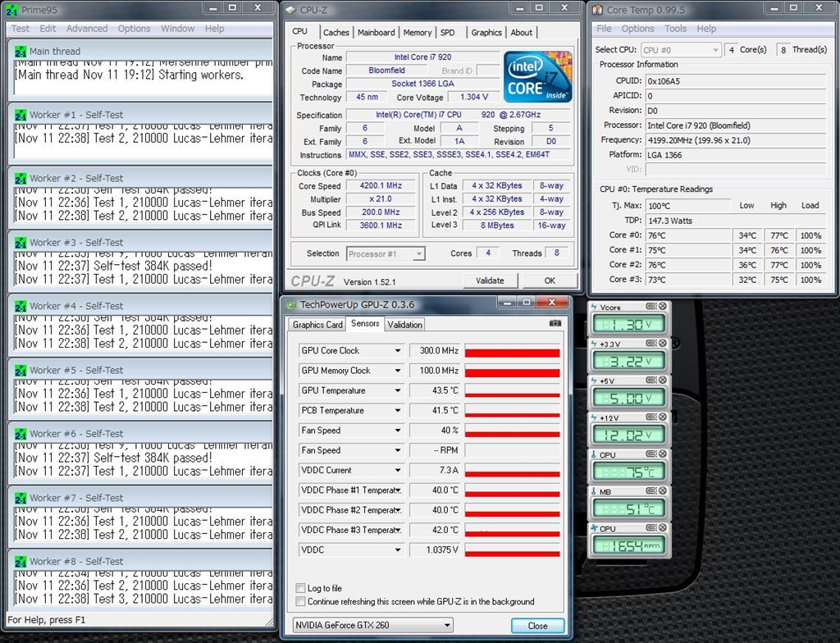Click settings icon on MB temperature gadget
Viewport: 840px width, 643px height.
pos(651,491)
